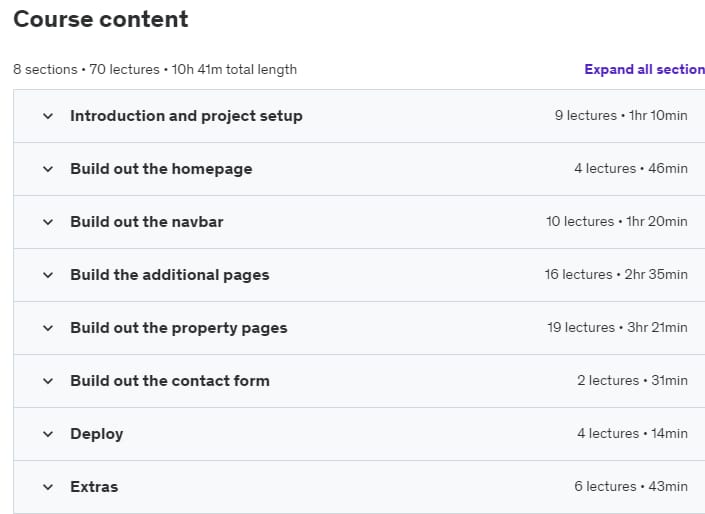Select the Build out the navbar title
The width and height of the screenshot is (705, 514).
147,222
